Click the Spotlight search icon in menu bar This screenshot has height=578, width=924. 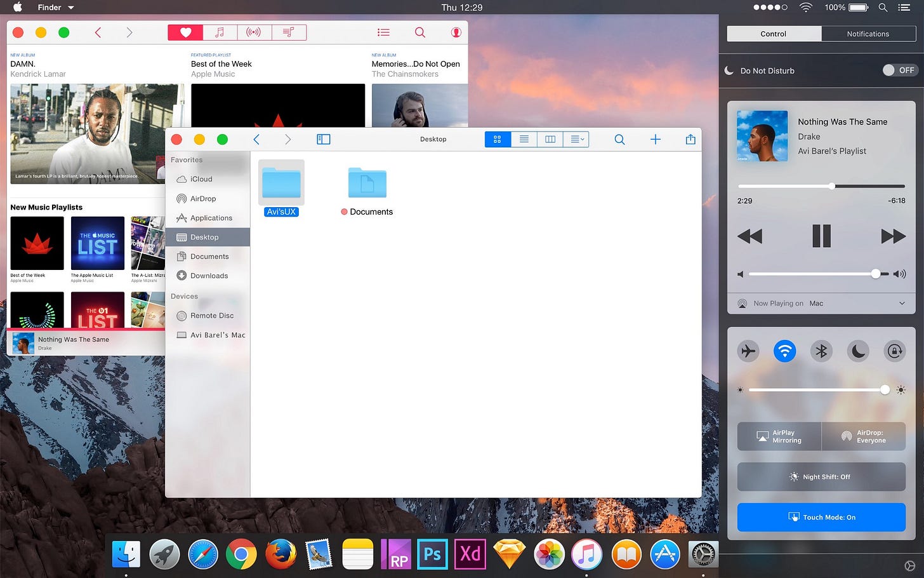click(x=883, y=8)
